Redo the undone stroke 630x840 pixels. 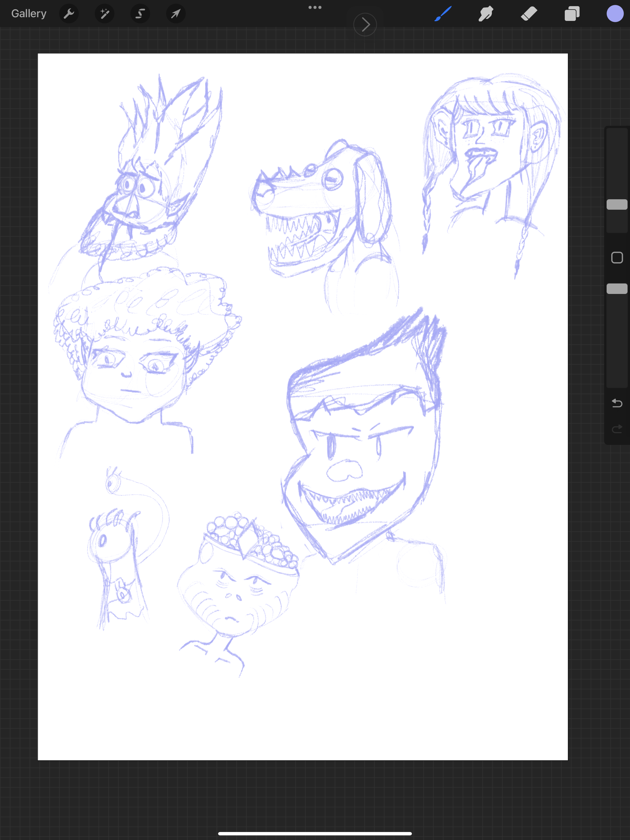coord(617,429)
